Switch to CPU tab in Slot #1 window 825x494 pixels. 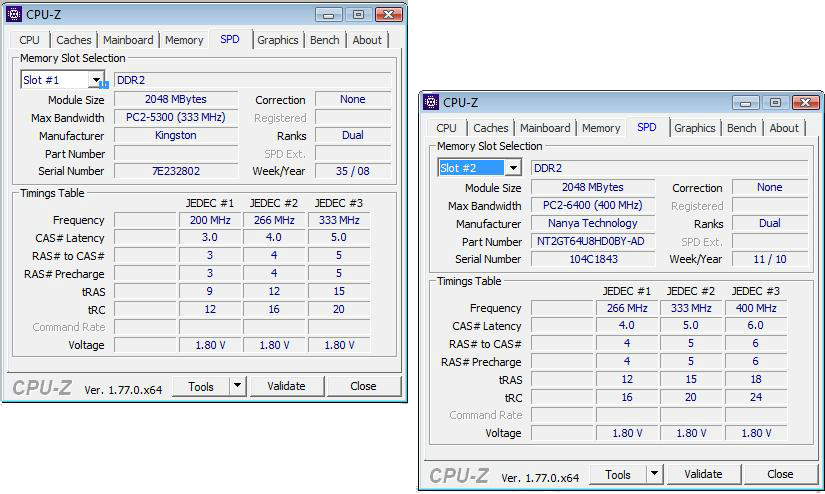pyautogui.click(x=29, y=40)
